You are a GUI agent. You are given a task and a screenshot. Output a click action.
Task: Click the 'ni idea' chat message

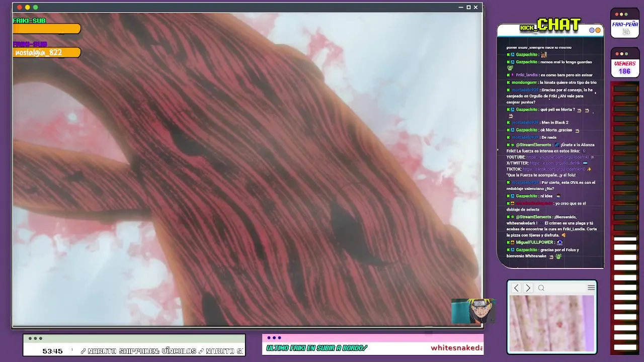[x=546, y=196]
